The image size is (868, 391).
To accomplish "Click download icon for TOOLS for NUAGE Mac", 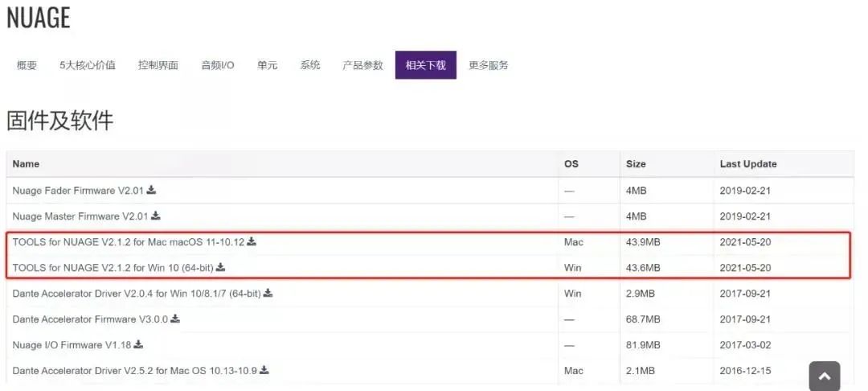I will (x=252, y=241).
